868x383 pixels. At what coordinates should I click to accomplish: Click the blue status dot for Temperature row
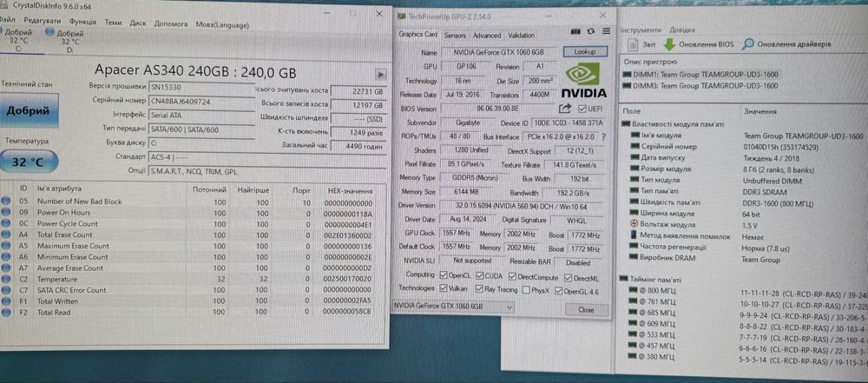[6, 280]
